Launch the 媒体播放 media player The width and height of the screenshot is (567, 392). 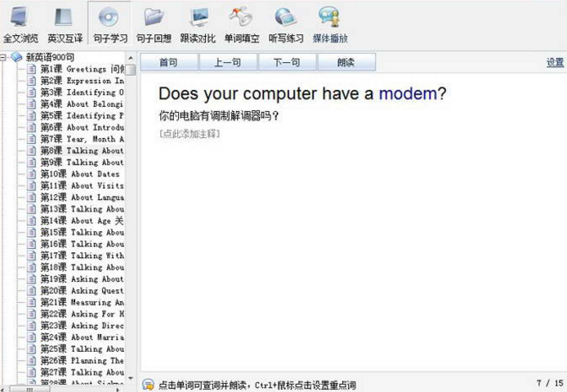pos(330,24)
